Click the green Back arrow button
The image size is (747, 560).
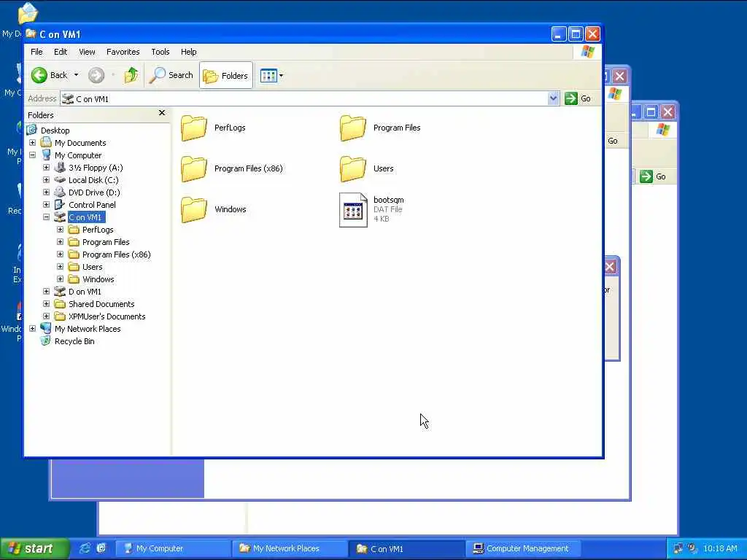click(39, 75)
